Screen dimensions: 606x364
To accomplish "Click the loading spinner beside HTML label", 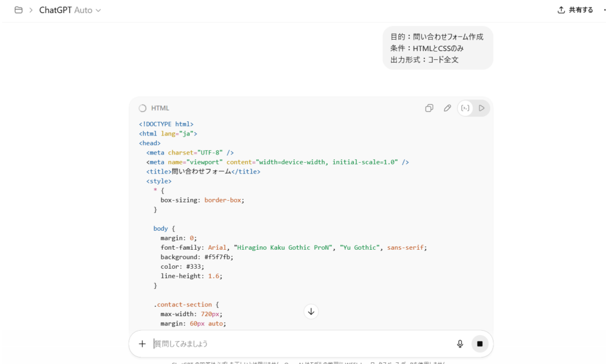I will [143, 108].
